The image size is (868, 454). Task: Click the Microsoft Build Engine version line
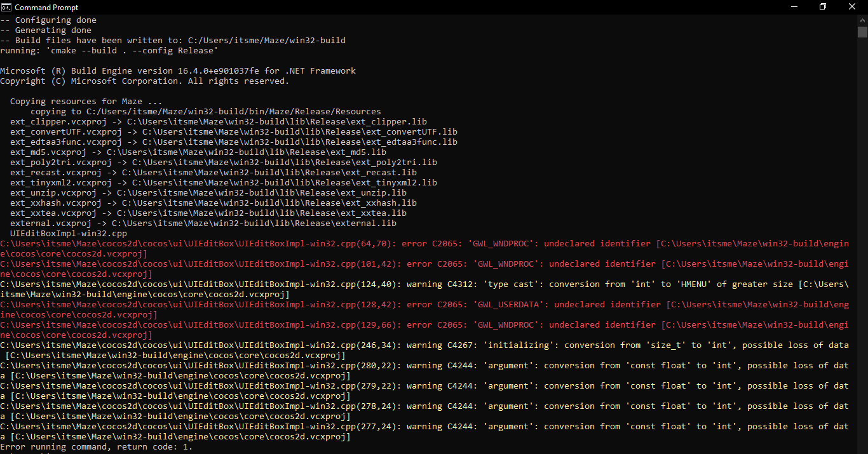click(178, 71)
